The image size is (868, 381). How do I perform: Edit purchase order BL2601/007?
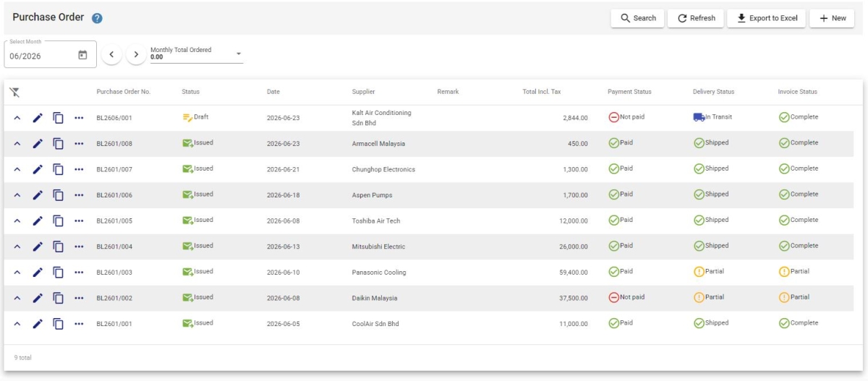tap(38, 169)
